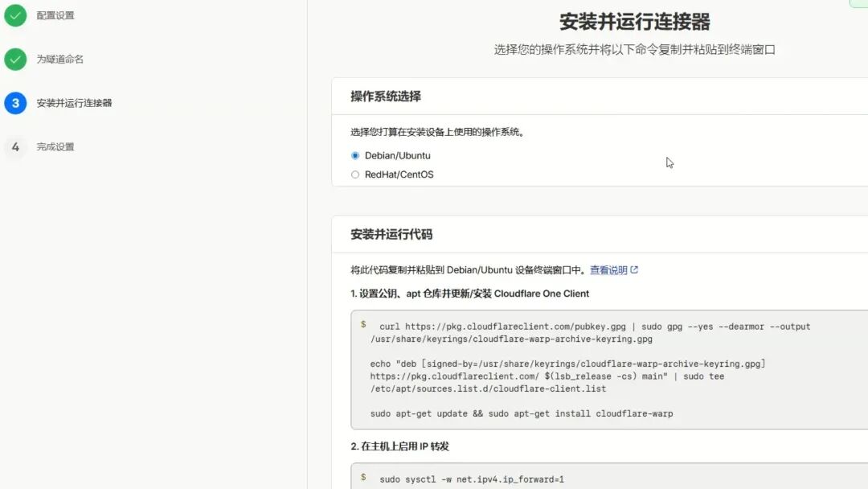Click the 操作系统选择 section header

pos(386,97)
